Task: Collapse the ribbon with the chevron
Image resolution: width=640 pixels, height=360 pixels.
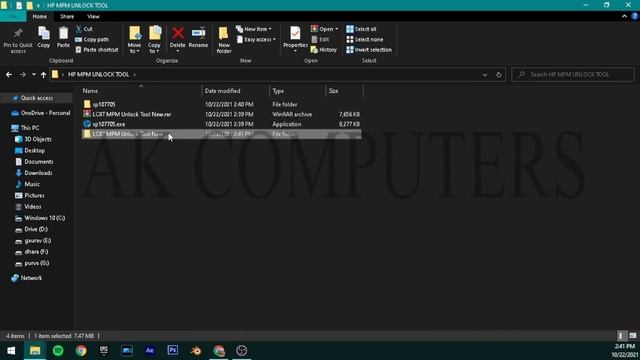Action: pos(624,16)
